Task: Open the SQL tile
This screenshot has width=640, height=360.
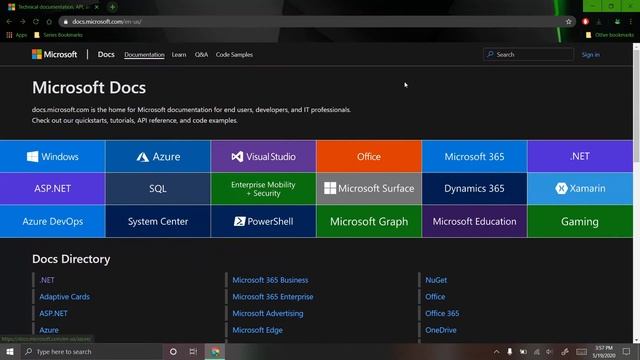Action: pos(158,189)
